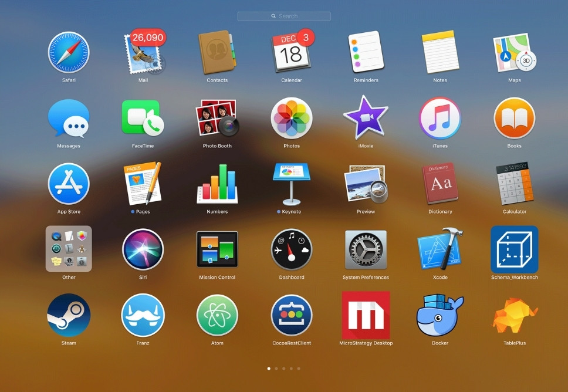Open the Franz app
The image size is (568, 392).
click(143, 315)
